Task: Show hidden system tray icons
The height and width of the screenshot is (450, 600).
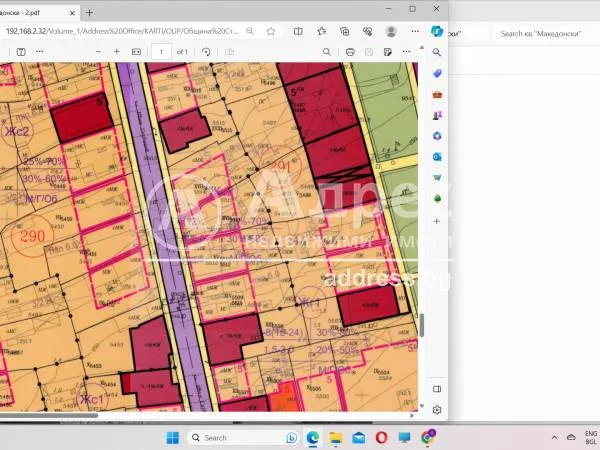Action: coord(554,437)
